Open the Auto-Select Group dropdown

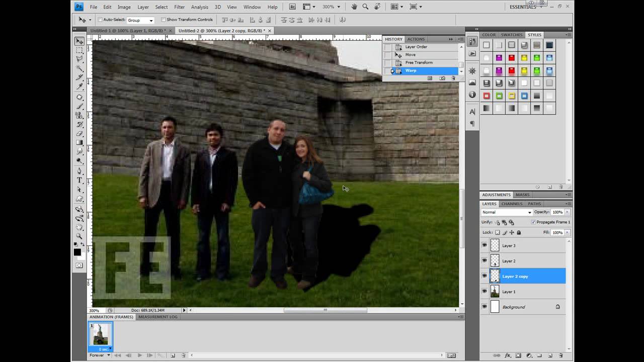click(x=140, y=20)
